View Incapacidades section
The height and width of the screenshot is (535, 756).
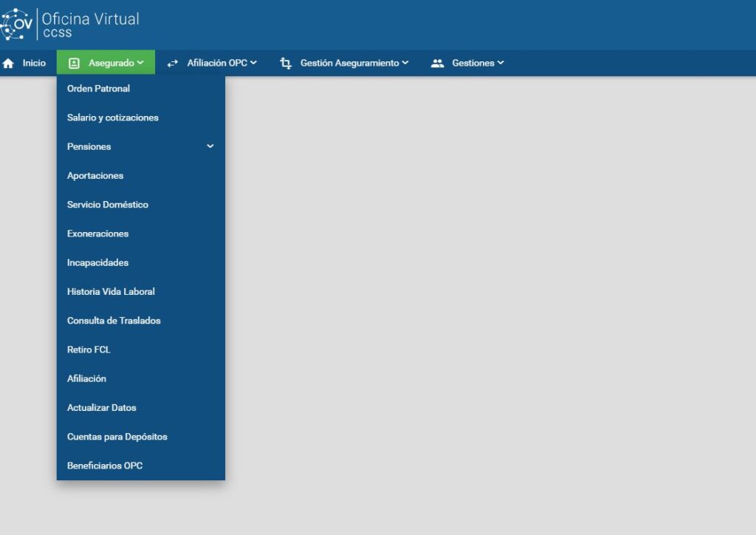point(97,262)
